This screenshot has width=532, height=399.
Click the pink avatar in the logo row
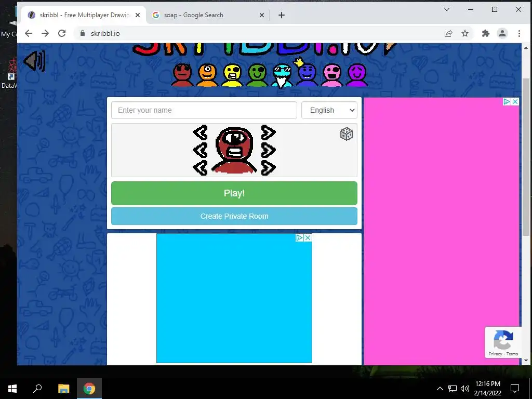click(332, 75)
